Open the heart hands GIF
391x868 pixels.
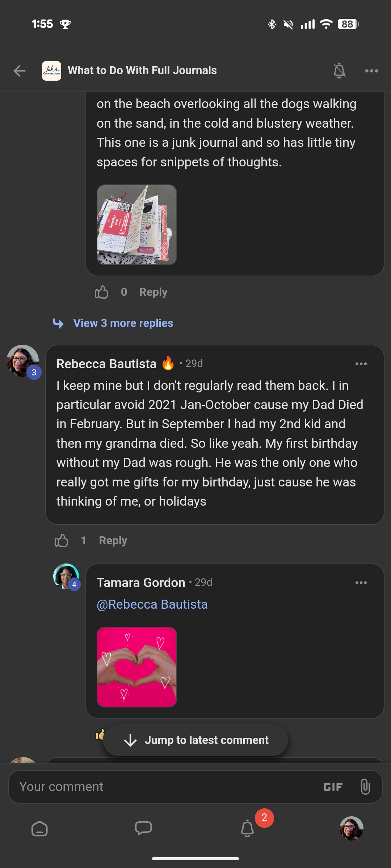[x=137, y=667]
